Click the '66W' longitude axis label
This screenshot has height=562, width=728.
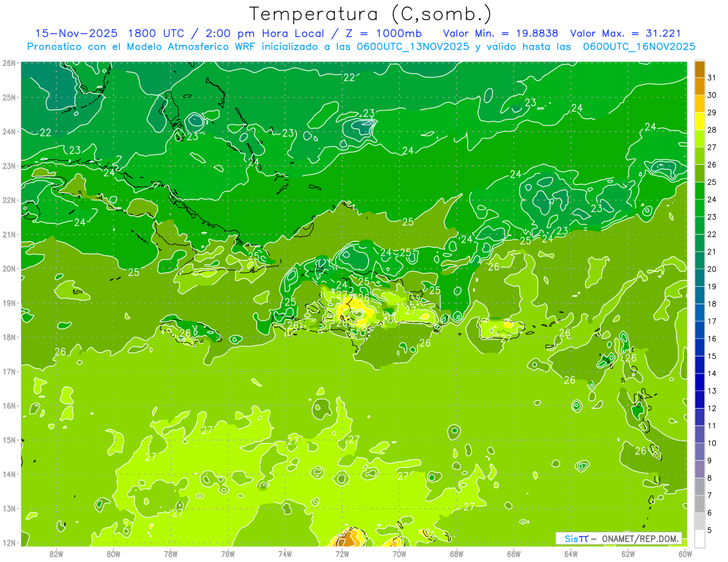(514, 554)
